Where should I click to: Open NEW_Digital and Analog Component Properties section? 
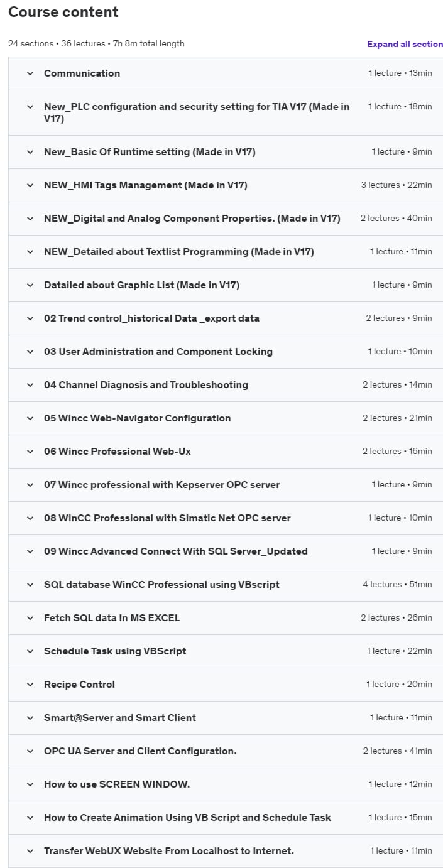pyautogui.click(x=192, y=219)
